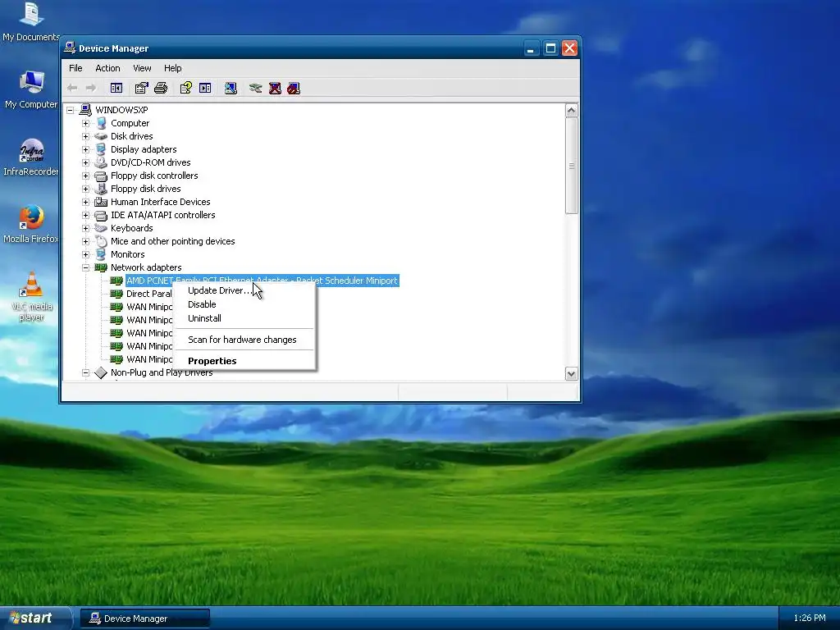
Task: Open the Help menu
Action: click(172, 68)
